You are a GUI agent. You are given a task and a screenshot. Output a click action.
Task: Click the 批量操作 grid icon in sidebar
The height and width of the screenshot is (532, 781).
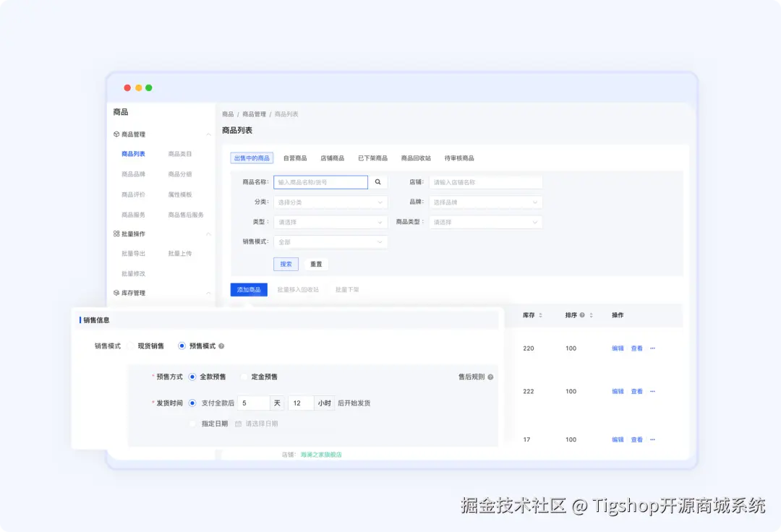[116, 233]
